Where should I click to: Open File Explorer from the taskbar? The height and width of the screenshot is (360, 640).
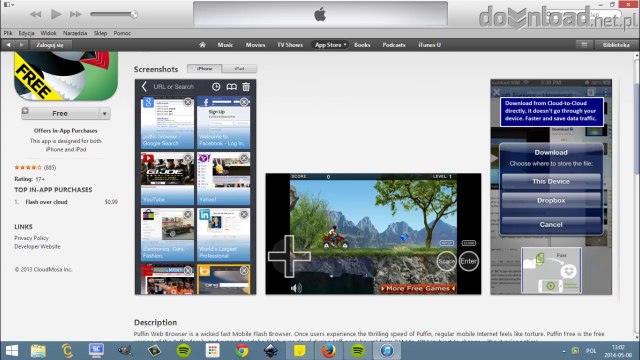click(x=38, y=351)
